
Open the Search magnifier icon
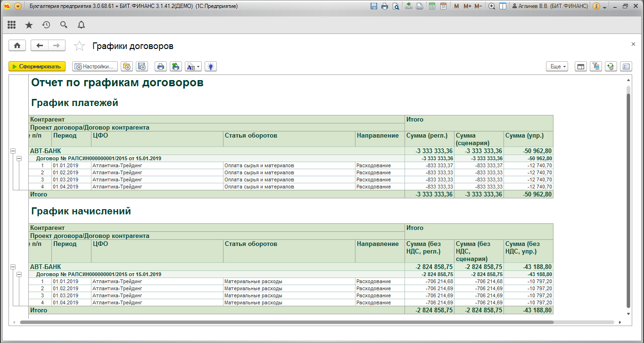point(64,25)
